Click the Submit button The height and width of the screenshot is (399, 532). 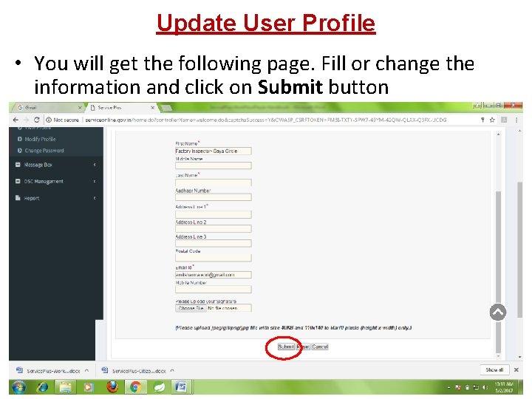click(286, 347)
